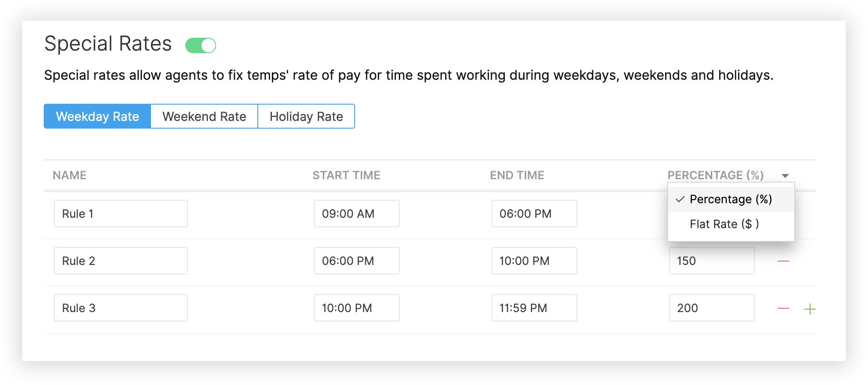This screenshot has height=385, width=868.
Task: Select the Holiday Rate tab
Action: click(306, 116)
